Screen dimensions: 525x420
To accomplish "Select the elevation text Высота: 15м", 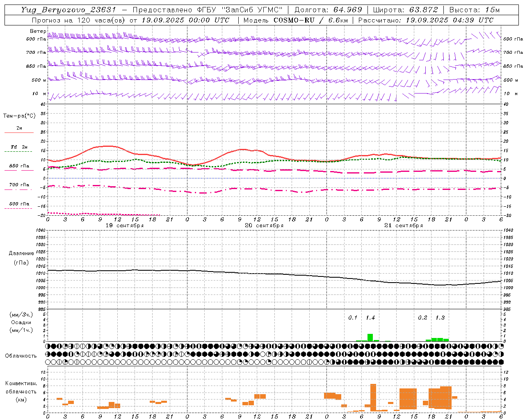I will 475,10.
